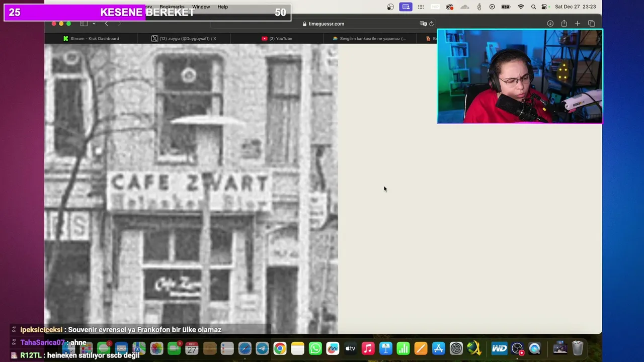
Task: Open App Store from the dock
Action: 439,348
